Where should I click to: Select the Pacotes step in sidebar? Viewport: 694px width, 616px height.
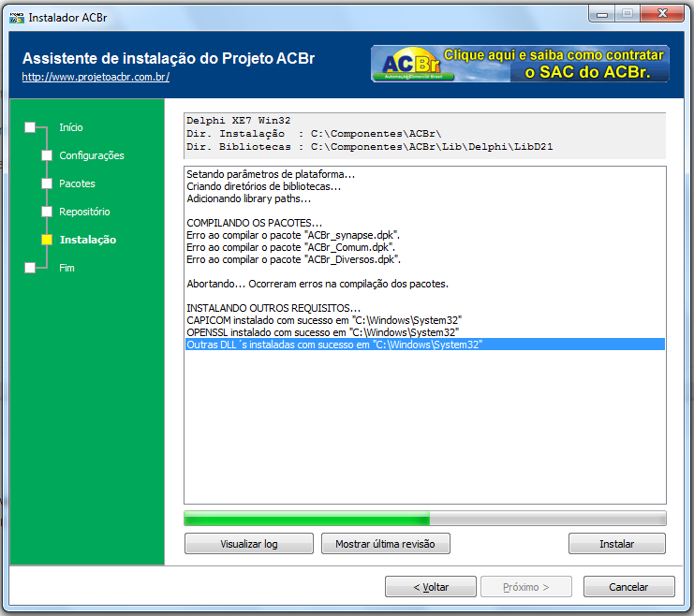77,183
